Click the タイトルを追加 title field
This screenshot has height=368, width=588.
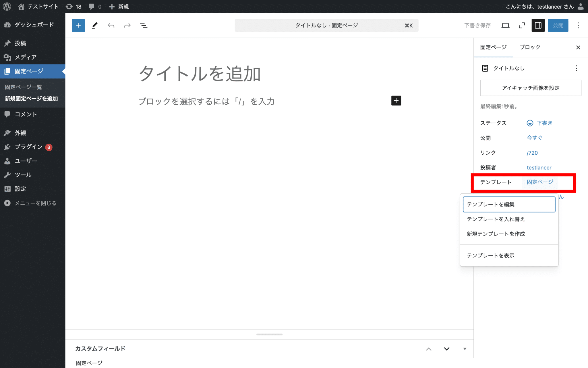200,74
